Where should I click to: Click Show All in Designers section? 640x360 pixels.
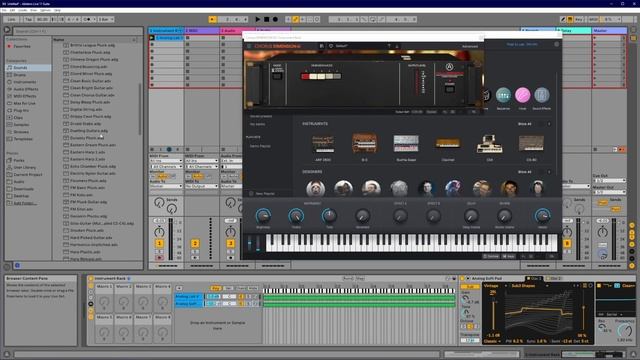[x=524, y=172]
